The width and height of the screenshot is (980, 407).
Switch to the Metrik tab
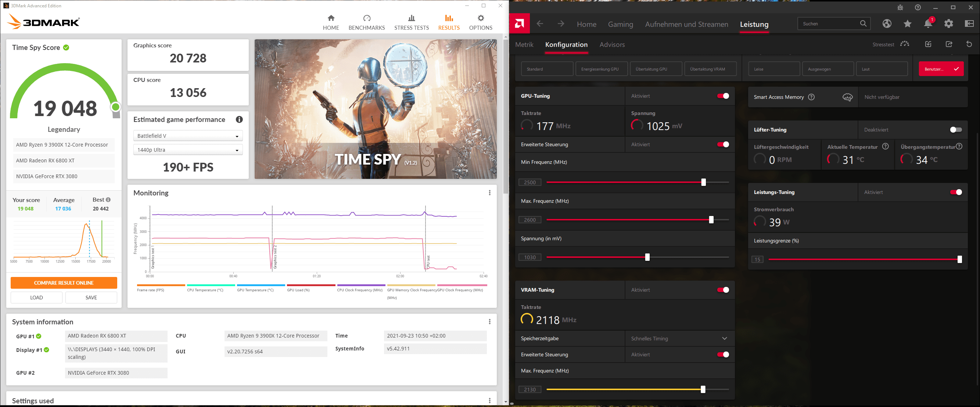pyautogui.click(x=524, y=44)
